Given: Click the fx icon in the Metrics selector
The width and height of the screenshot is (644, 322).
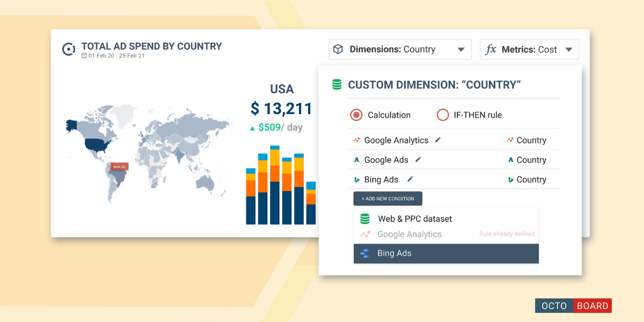Looking at the screenshot, I should [491, 49].
